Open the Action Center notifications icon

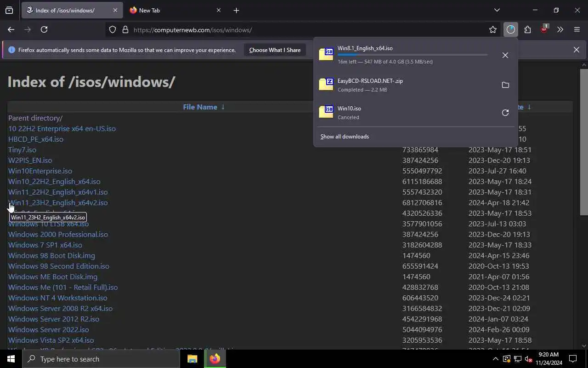(x=573, y=359)
